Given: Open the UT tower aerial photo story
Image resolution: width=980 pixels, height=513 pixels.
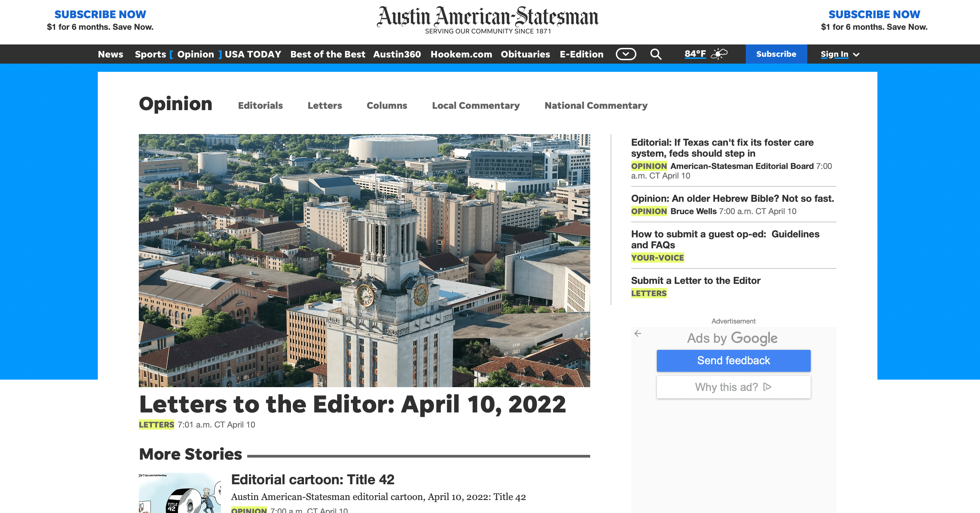Looking at the screenshot, I should 364,260.
